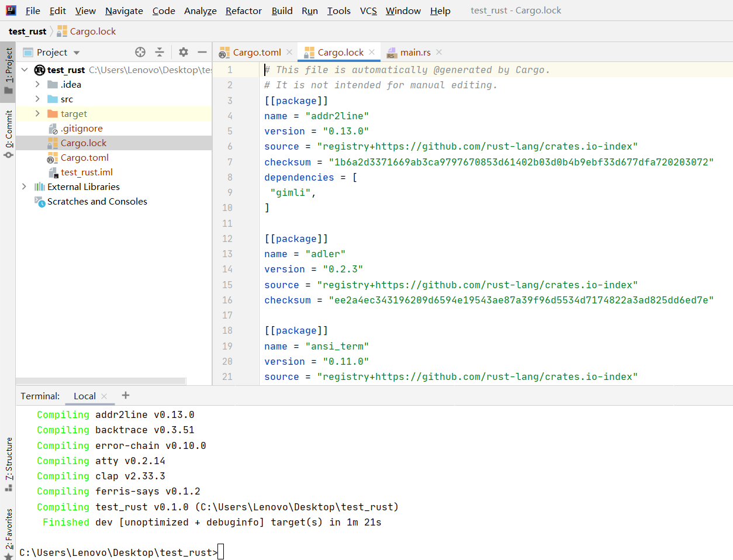
Task: Open the Refactor menu
Action: click(244, 11)
